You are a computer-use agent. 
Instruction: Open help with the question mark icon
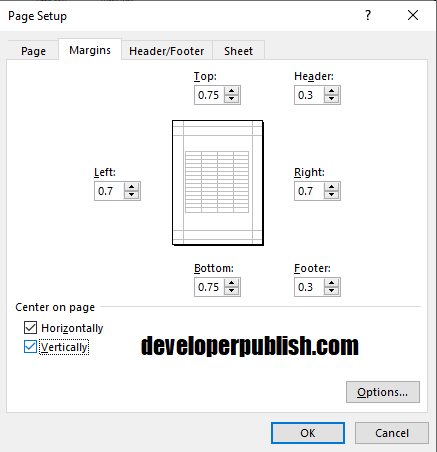(x=368, y=15)
